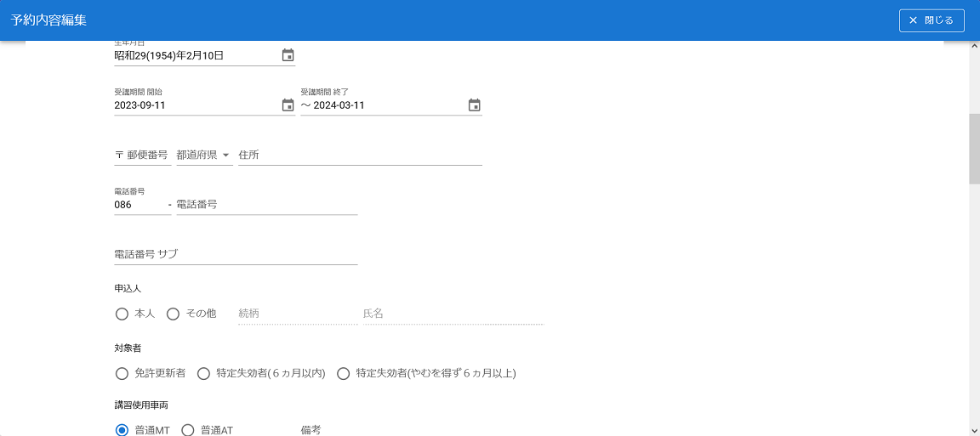Open calendar for course period end
The width and height of the screenshot is (980, 436).
[x=475, y=105]
